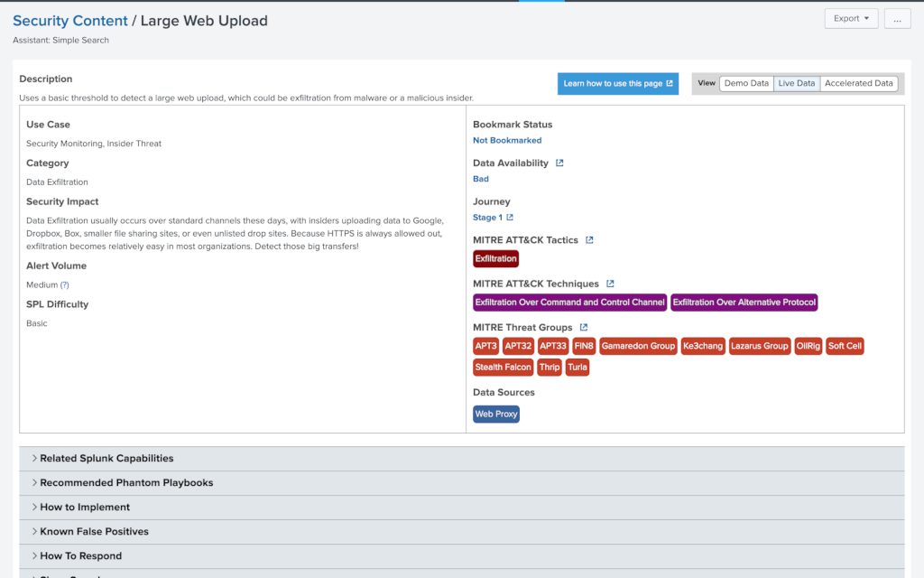Click the 'Assistant: Simple Search' subtitle

pos(60,40)
